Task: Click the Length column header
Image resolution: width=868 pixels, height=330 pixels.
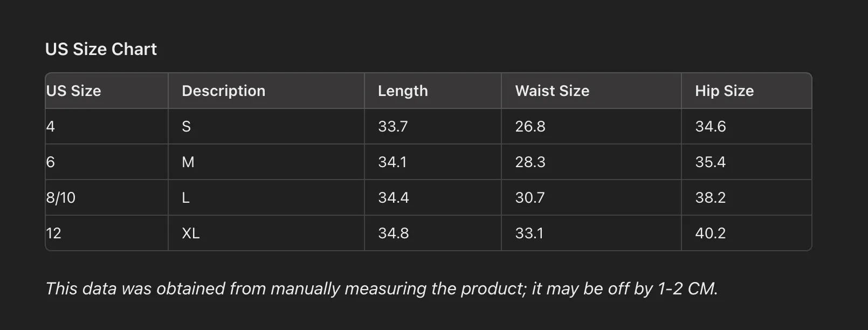Action: [433, 91]
